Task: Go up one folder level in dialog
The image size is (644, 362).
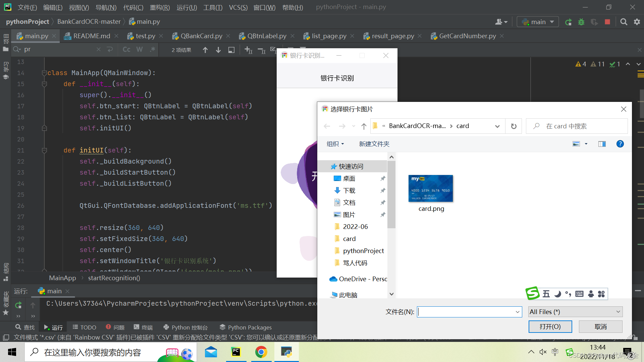Action: [364, 126]
